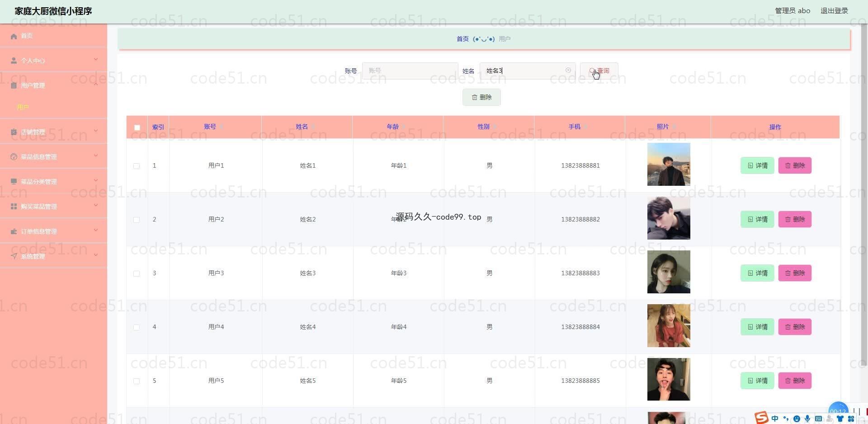Tick the checkbox for row 用户5
Screen dimensions: 868x424
pos(137,381)
